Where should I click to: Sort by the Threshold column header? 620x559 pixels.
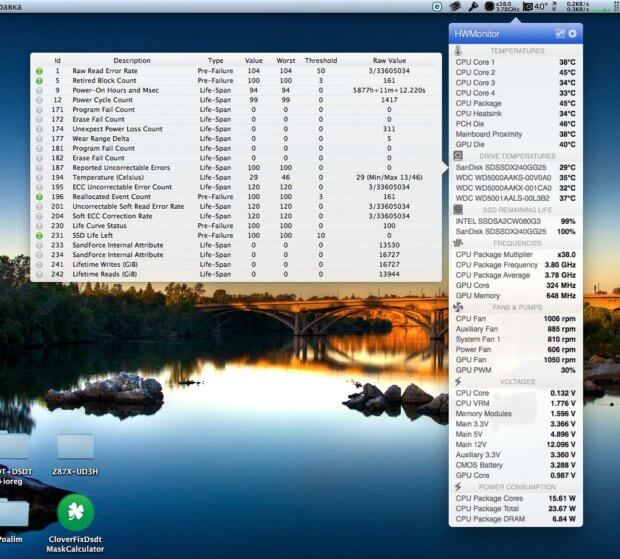point(320,60)
